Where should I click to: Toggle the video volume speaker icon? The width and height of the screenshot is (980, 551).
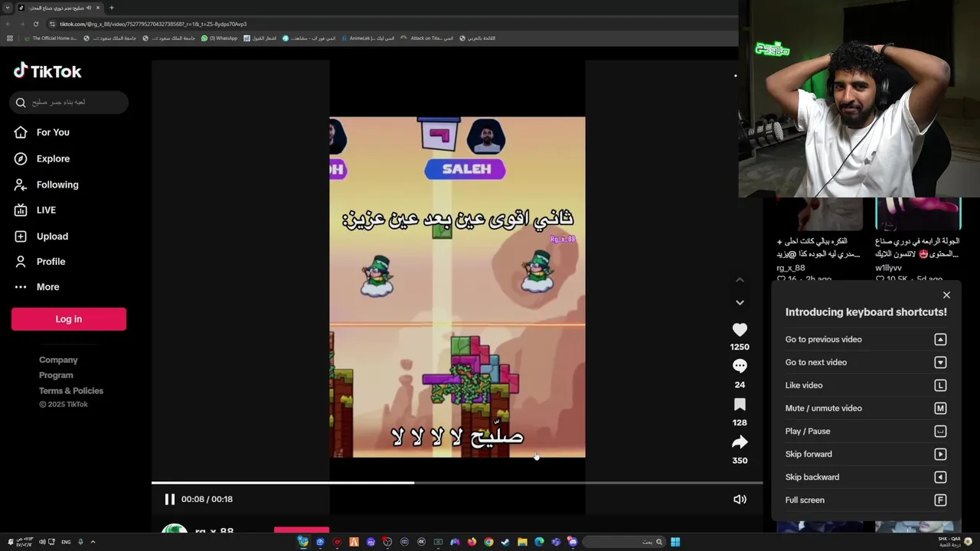tap(740, 499)
